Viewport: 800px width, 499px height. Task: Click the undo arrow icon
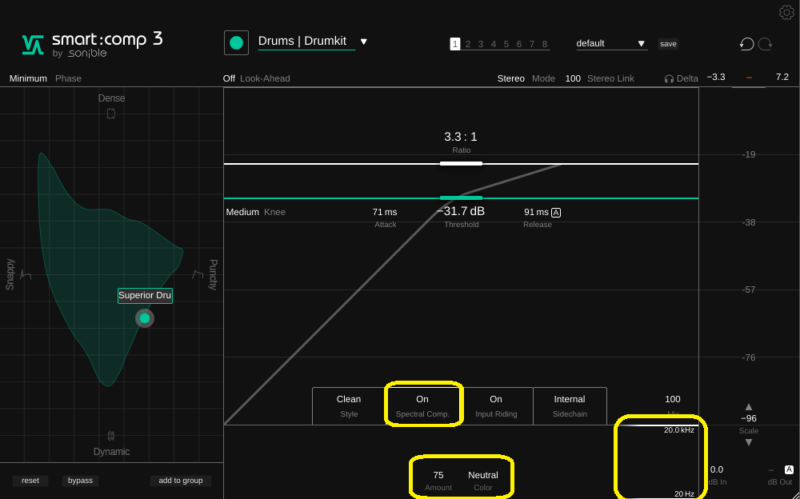pyautogui.click(x=746, y=44)
